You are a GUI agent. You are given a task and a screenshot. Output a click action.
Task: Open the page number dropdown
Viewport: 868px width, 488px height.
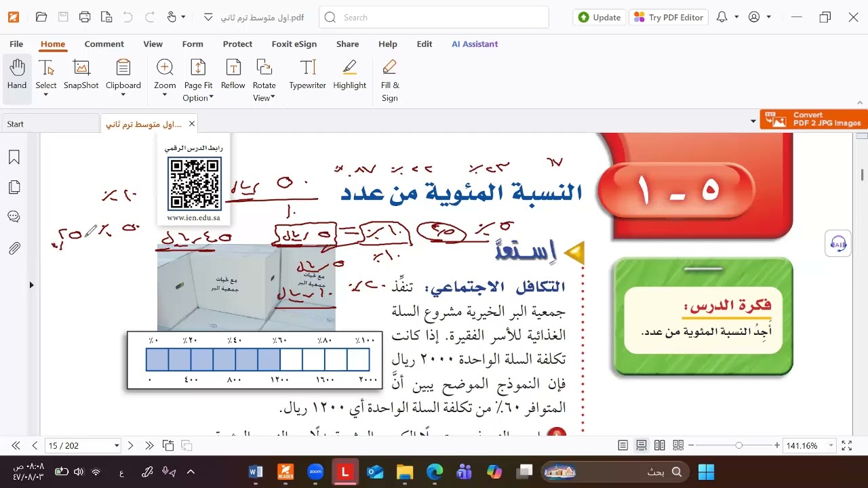point(117,446)
